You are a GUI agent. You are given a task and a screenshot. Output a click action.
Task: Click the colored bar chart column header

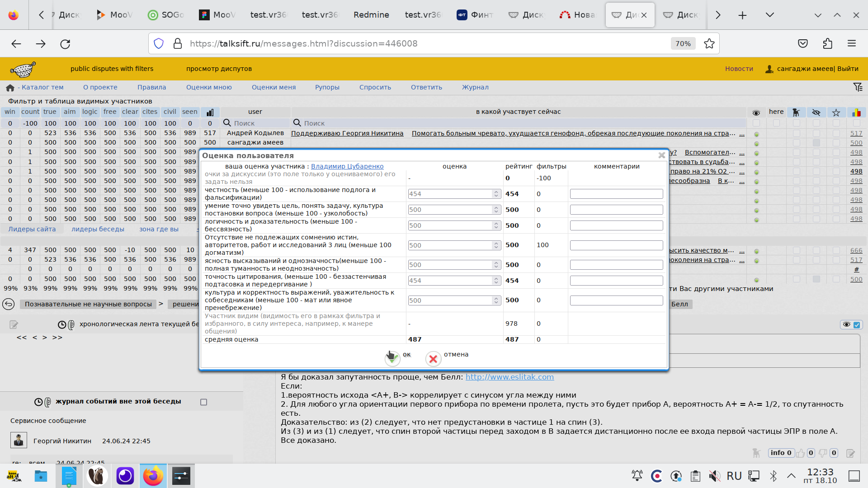click(856, 112)
